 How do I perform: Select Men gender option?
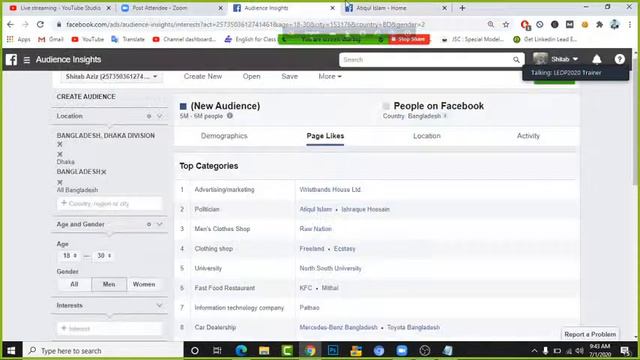pos(109,284)
